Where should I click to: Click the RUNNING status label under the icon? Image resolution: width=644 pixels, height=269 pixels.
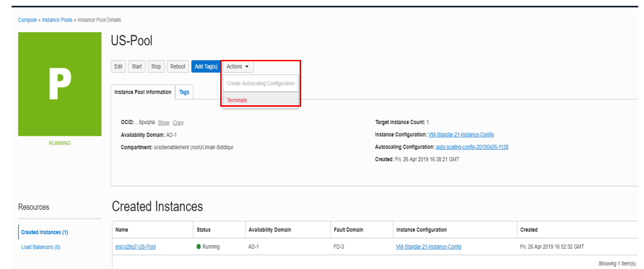[x=59, y=143]
